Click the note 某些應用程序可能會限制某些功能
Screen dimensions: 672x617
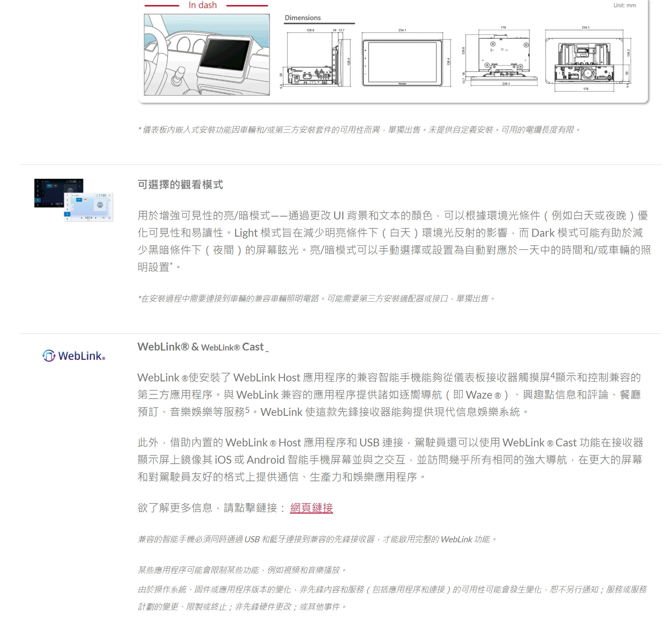point(242,570)
